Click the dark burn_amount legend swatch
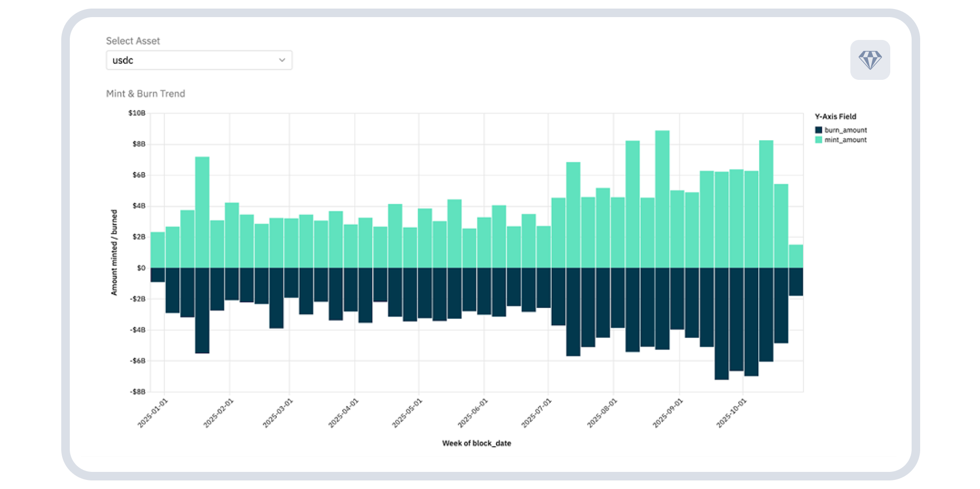Image resolution: width=980 pixels, height=489 pixels. tap(818, 130)
